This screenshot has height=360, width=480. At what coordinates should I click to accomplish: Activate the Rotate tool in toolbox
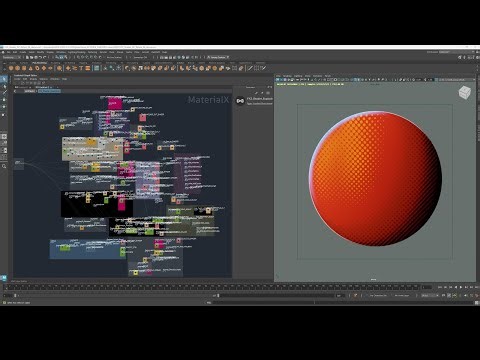(4, 107)
